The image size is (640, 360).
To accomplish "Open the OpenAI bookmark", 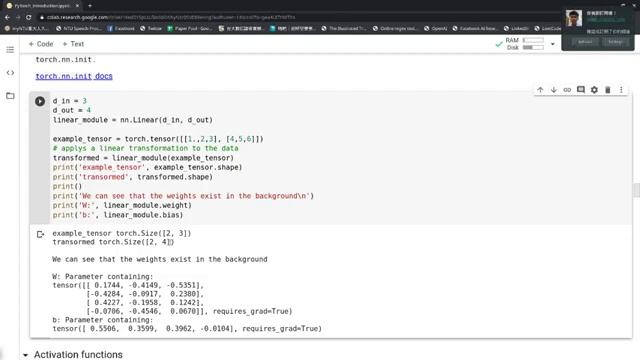I will [436, 28].
